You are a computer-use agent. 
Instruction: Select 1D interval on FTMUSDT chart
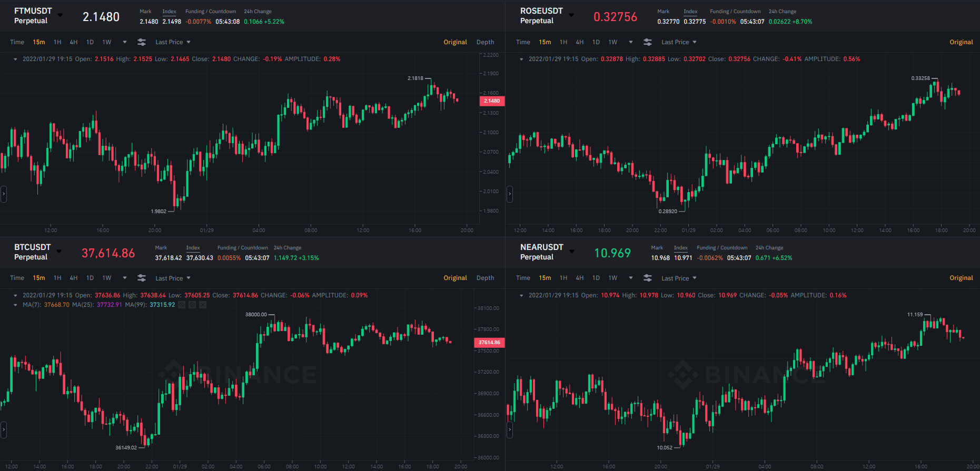[x=90, y=42]
